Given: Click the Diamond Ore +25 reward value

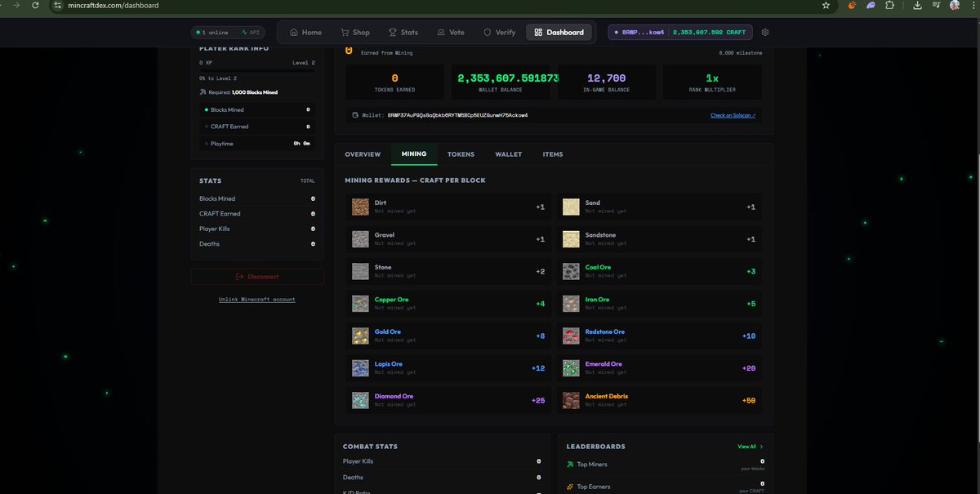Looking at the screenshot, I should click(x=537, y=400).
